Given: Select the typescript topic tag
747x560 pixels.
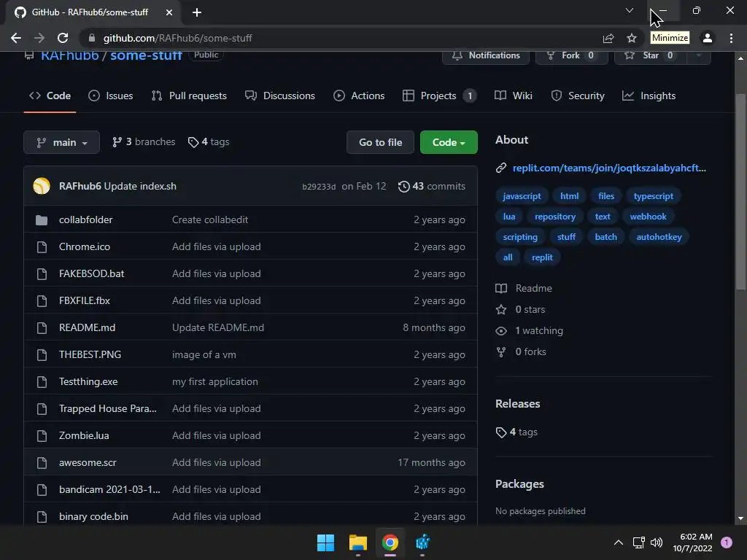Looking at the screenshot, I should (x=653, y=196).
